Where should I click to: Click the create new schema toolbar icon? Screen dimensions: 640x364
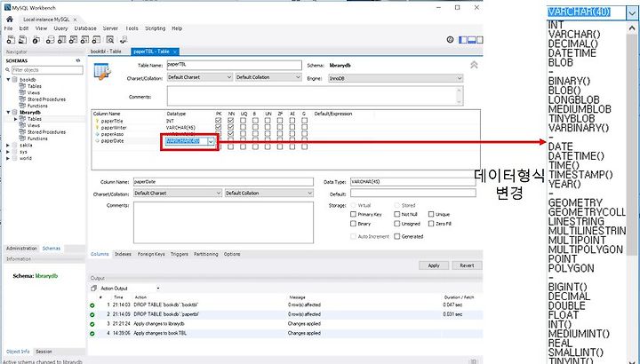click(50, 40)
